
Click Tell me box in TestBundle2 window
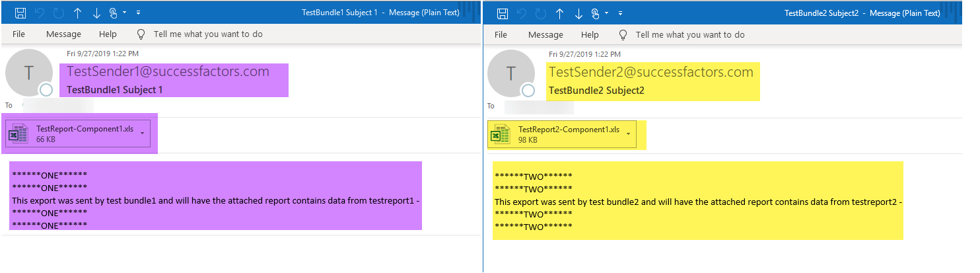(690, 34)
